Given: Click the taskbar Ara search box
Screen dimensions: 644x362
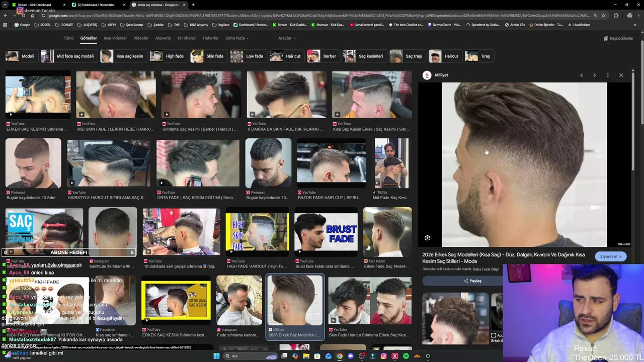Looking at the screenshot, I should [250, 356].
